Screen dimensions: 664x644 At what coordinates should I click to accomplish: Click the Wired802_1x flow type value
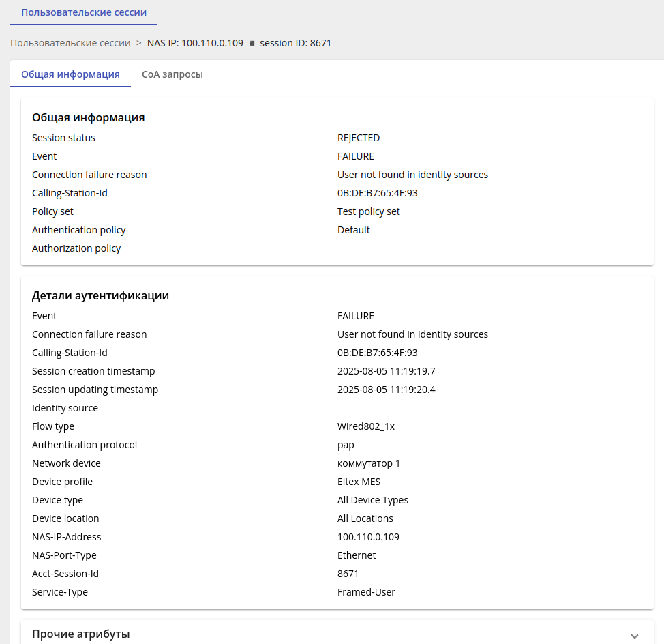pyautogui.click(x=365, y=426)
